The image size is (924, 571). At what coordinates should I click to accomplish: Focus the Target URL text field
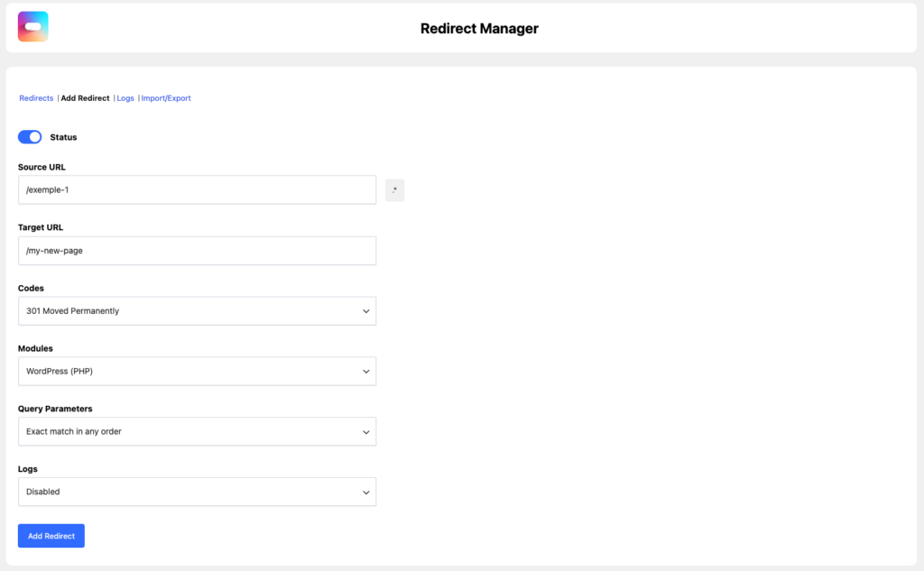pyautogui.click(x=197, y=251)
